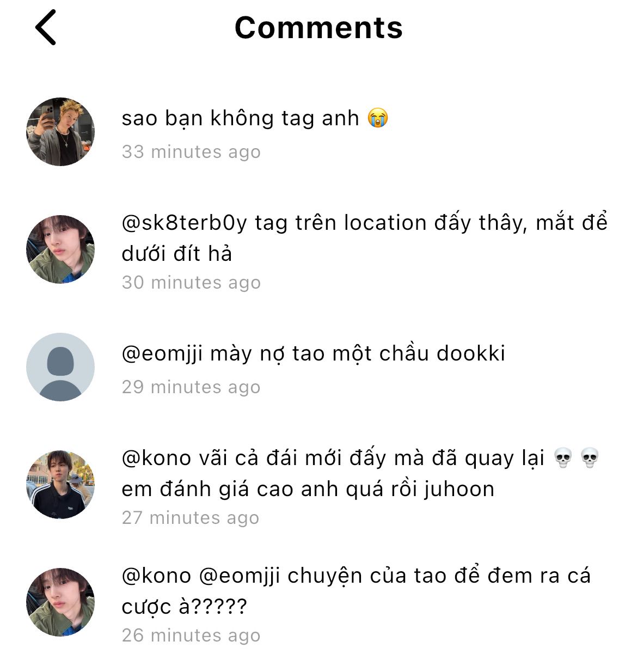Tap the '29 minutes ago' timestamp

pos(191,387)
